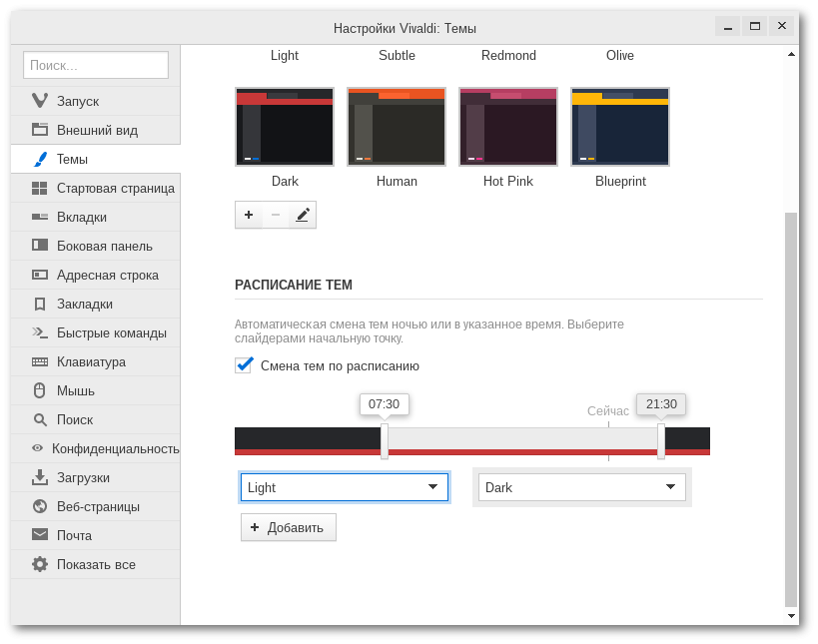Click the 21:30 schedule slider handle

tap(661, 441)
